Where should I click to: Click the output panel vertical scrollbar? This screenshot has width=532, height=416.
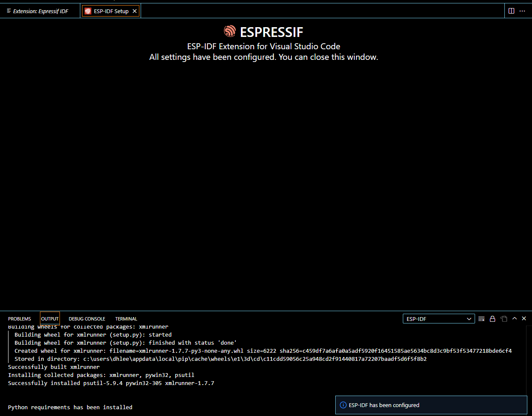529,371
